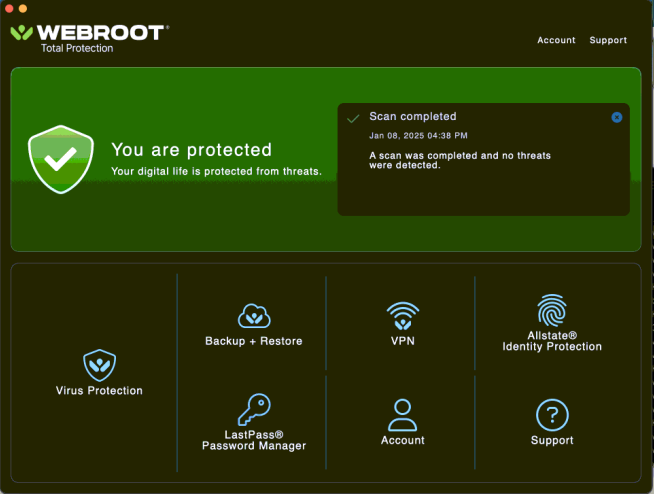Click the Webroot logo

(x=89, y=33)
